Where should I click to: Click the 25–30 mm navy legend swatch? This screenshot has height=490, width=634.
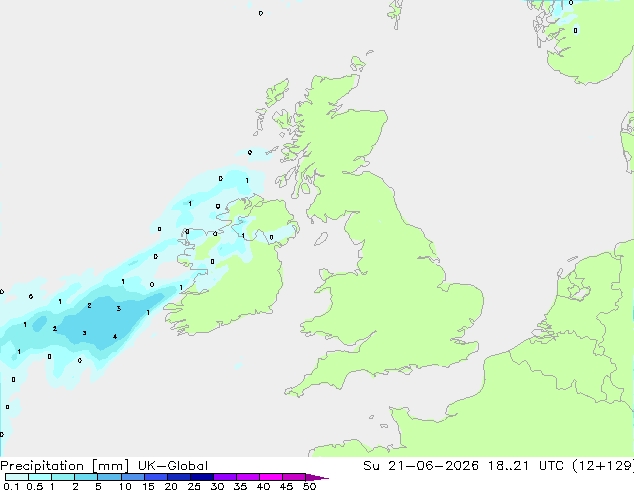coord(202,477)
